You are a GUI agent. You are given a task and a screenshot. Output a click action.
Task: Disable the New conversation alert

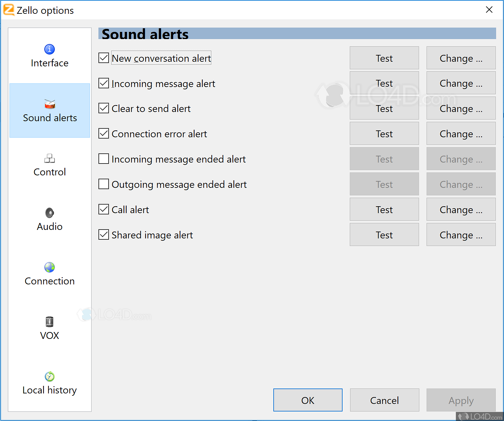103,57
